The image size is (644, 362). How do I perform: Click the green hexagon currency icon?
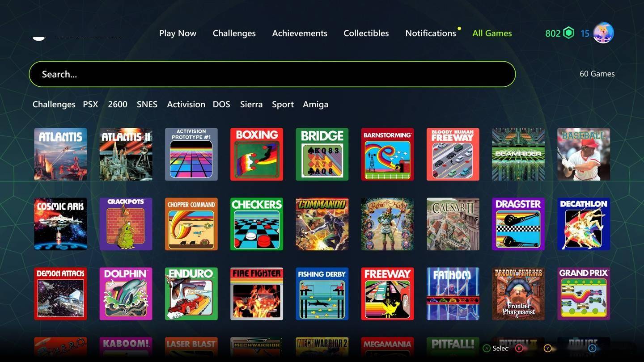(x=568, y=33)
